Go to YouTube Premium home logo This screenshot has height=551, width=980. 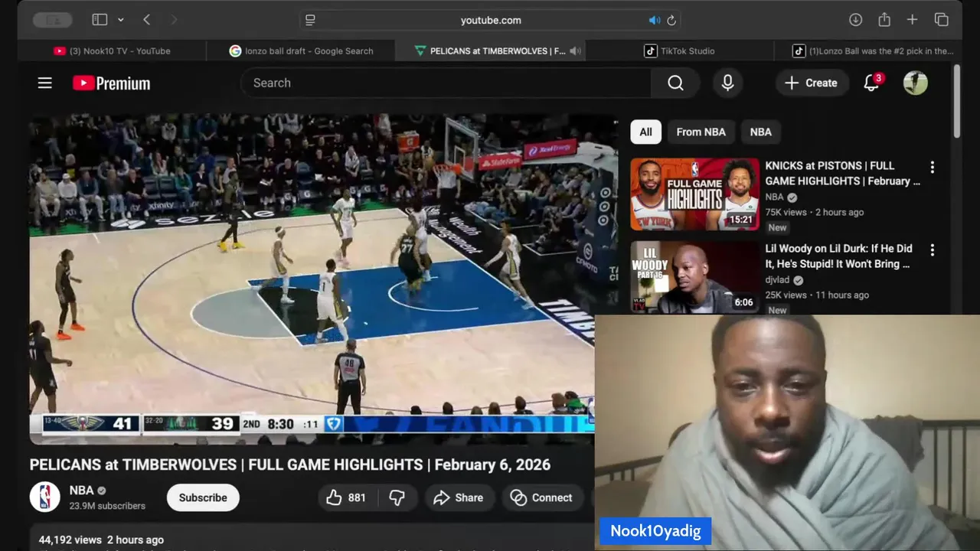click(x=112, y=83)
